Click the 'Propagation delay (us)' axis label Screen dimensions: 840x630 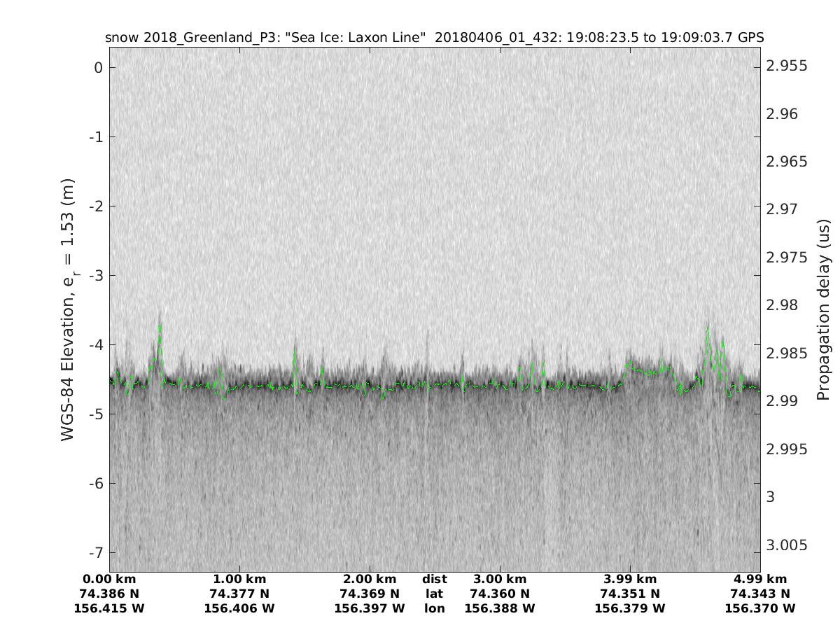[x=823, y=309]
